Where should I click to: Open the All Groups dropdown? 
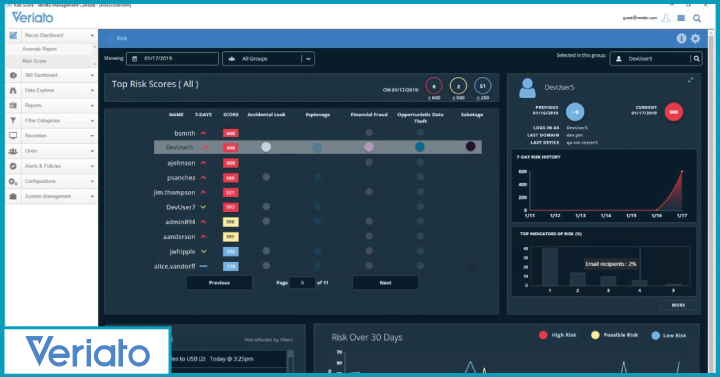269,59
